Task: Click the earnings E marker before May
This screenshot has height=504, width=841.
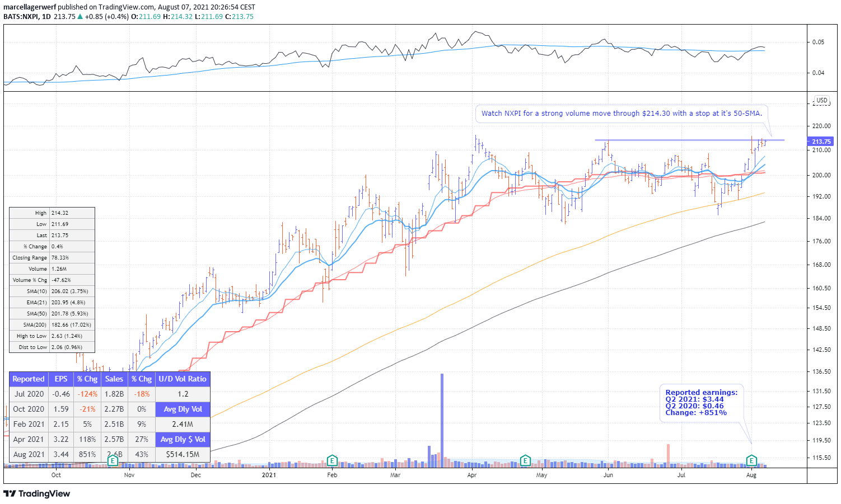Action: point(525,461)
